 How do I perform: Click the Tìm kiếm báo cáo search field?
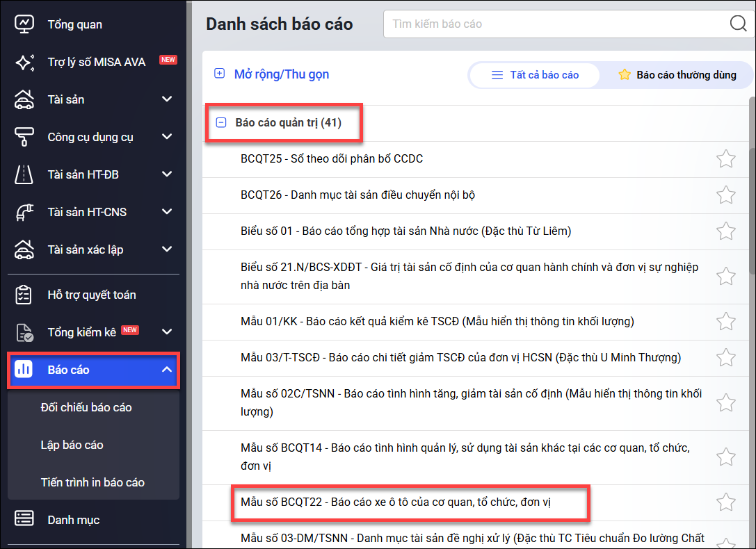pyautogui.click(x=553, y=24)
